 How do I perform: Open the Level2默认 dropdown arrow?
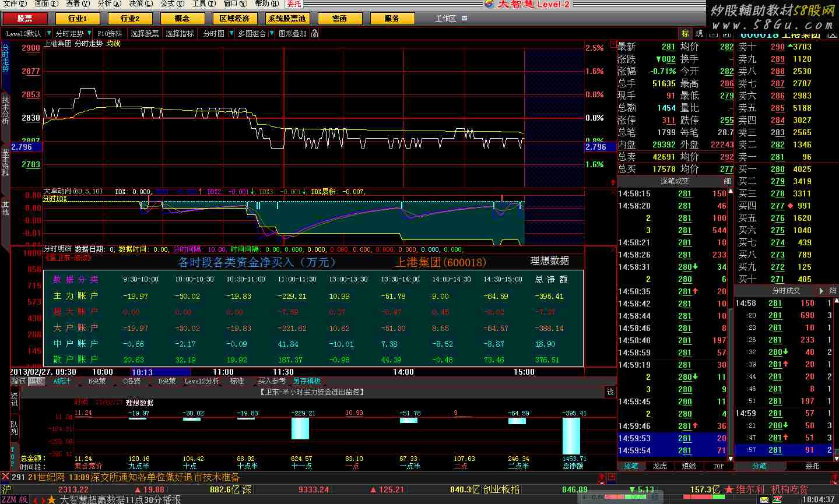pos(48,34)
